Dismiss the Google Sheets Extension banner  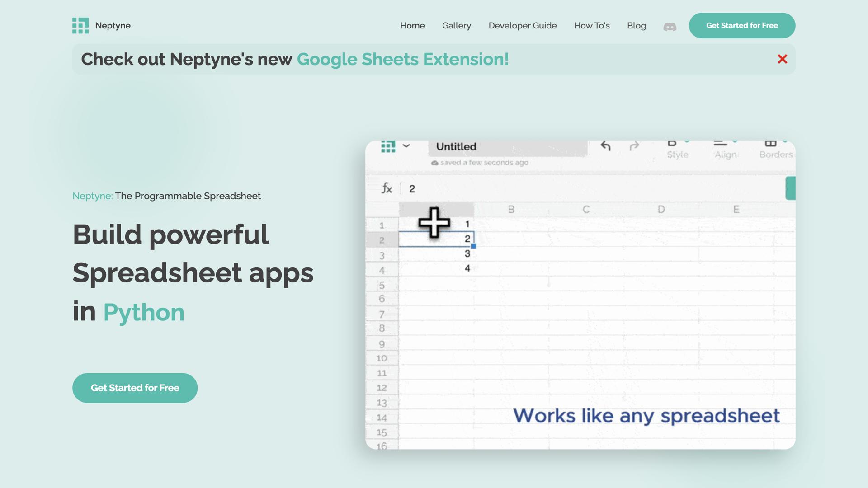tap(782, 59)
